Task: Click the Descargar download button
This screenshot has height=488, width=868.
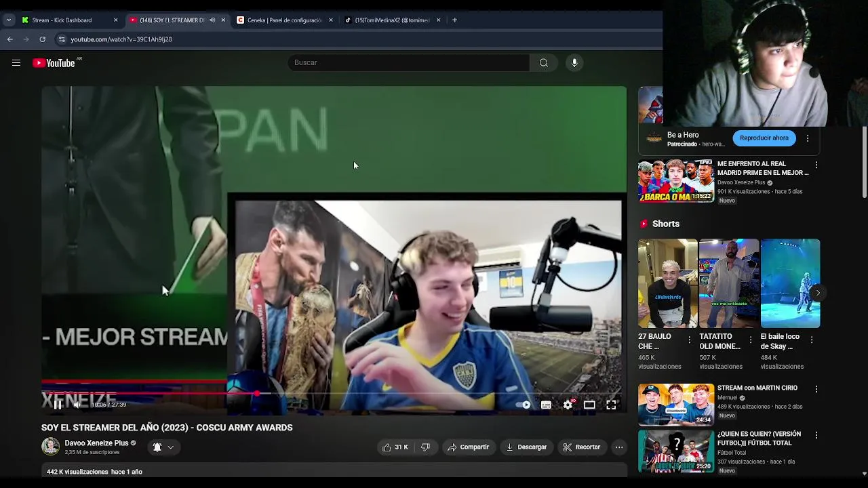Action: tap(526, 447)
